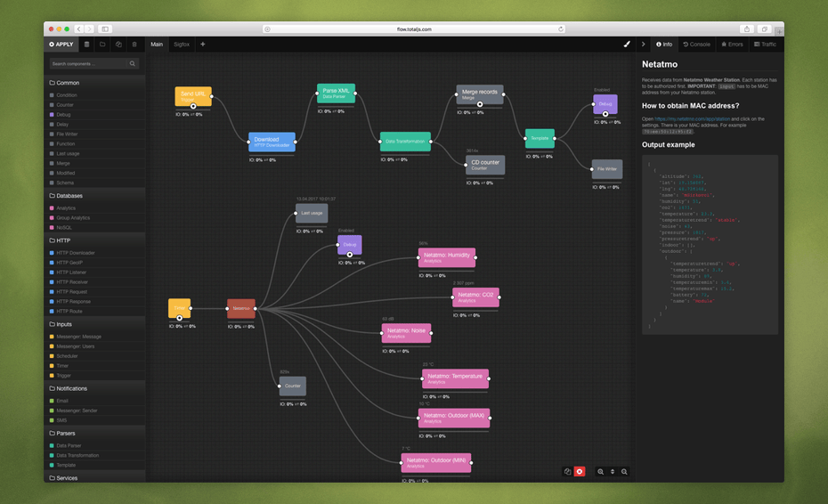Collapse the HTTP components group

pos(94,240)
